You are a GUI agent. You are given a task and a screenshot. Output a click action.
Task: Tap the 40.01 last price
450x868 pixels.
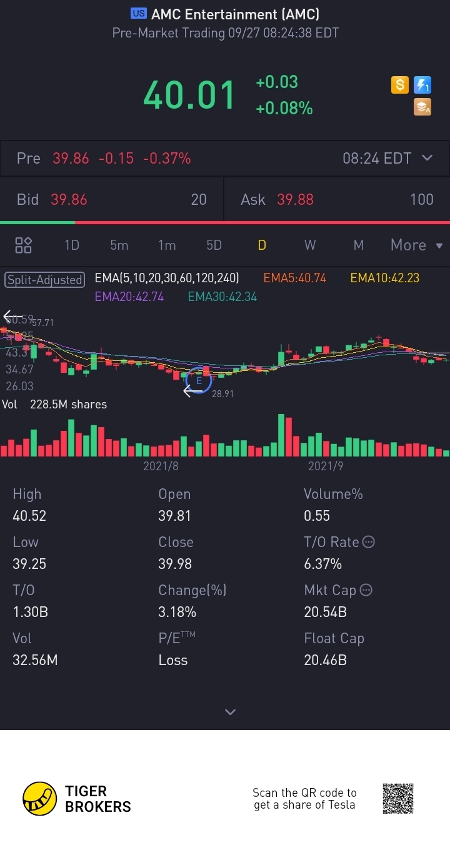point(189,96)
